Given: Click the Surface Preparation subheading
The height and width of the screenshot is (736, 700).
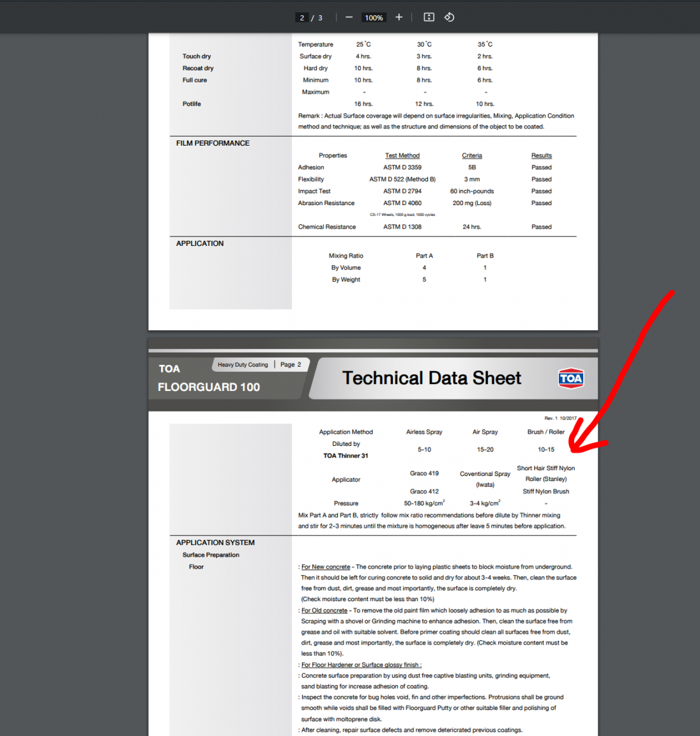Looking at the screenshot, I should point(211,555).
